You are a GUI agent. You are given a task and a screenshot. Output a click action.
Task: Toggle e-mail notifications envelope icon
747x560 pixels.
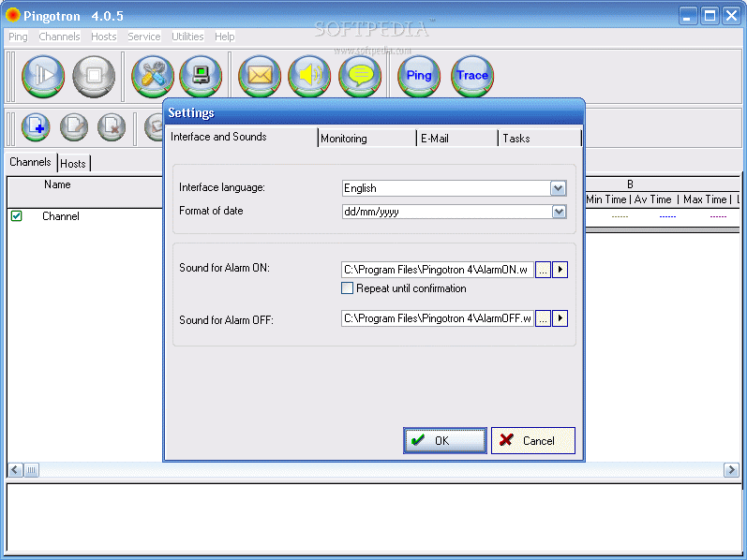[260, 76]
